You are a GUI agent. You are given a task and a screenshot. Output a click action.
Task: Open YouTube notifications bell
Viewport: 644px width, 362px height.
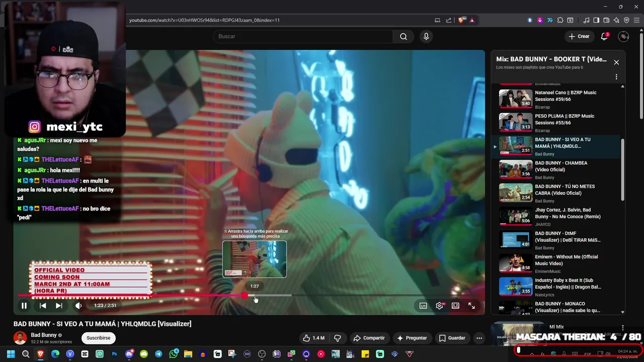pos(605,36)
